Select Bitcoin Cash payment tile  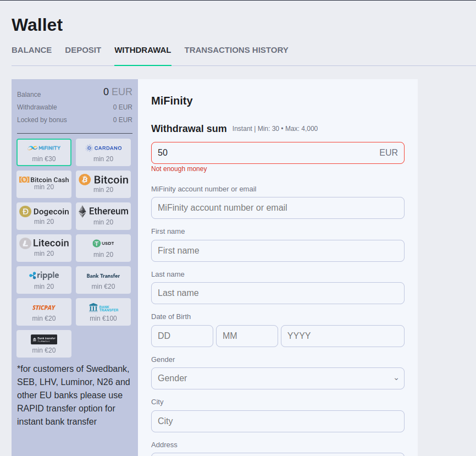(44, 184)
